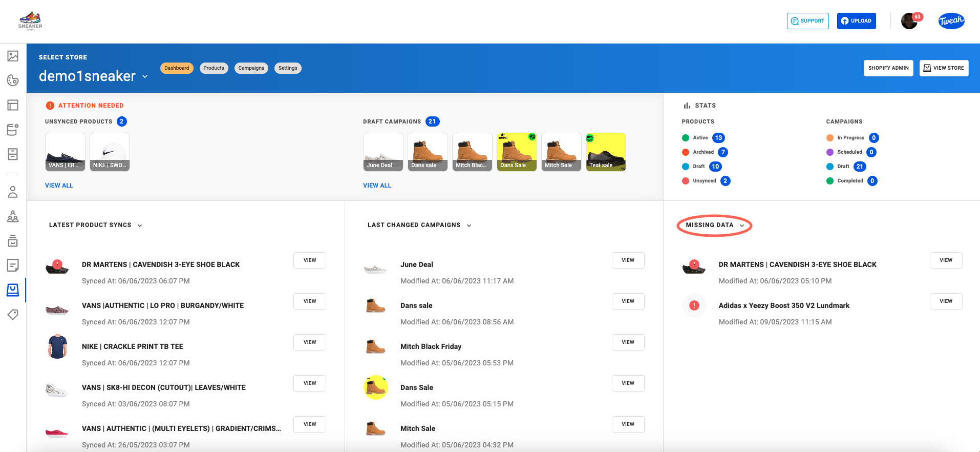Open the color palette sidebar icon
The width and height of the screenshot is (980, 452).
tap(13, 80)
